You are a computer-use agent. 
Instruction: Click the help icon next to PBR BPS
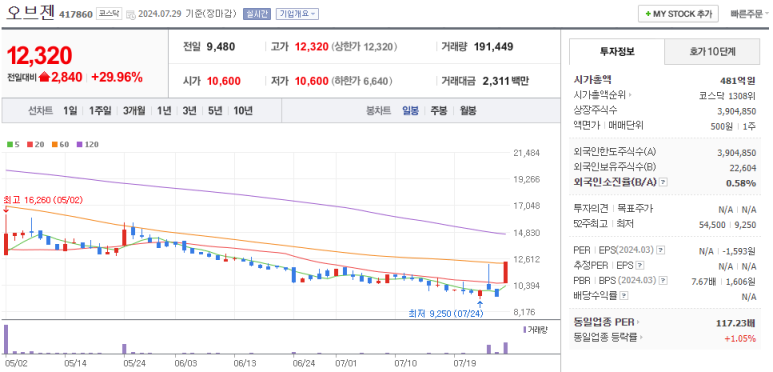point(663,281)
